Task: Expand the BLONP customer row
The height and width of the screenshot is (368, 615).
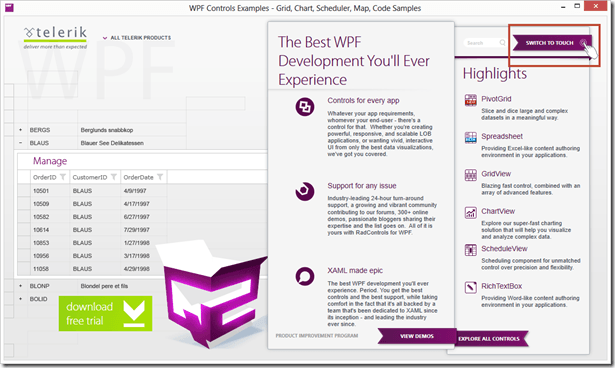Action: [x=20, y=286]
